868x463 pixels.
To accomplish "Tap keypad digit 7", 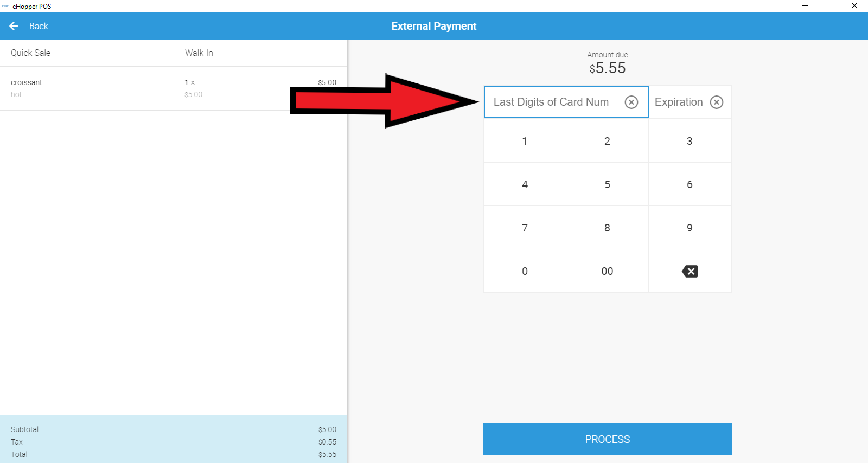I will 525,228.
